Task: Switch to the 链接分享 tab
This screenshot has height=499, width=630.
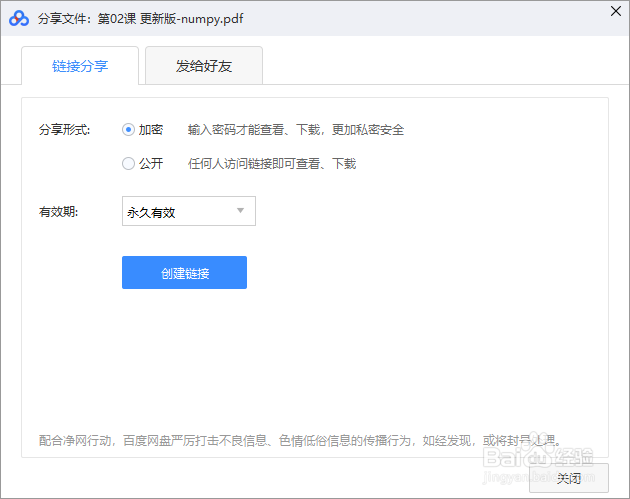Action: pos(80,66)
